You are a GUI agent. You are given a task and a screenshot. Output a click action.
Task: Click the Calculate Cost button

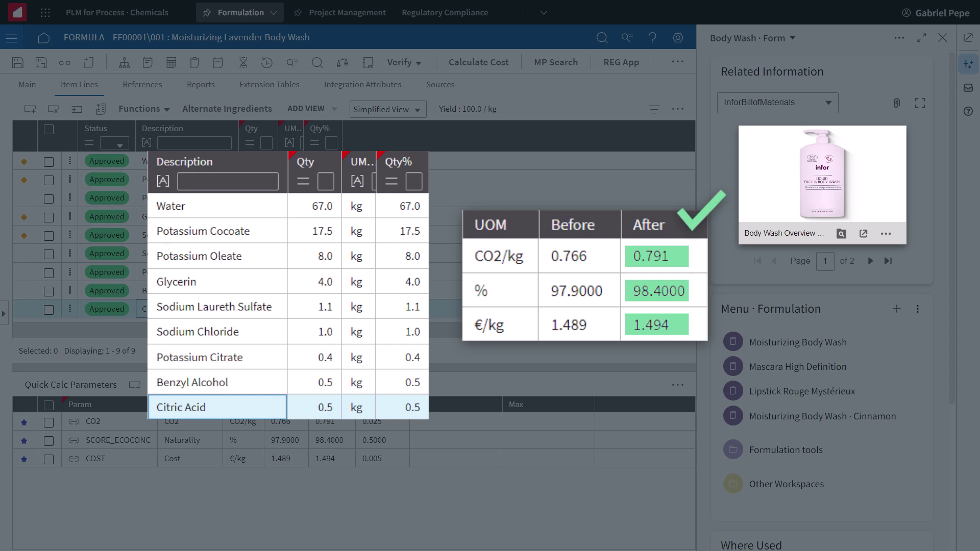pyautogui.click(x=478, y=62)
